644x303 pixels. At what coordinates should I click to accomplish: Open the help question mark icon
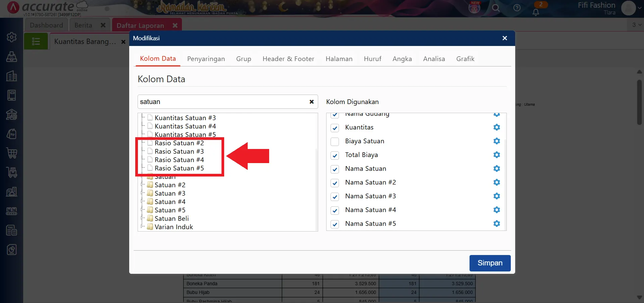coord(517,8)
